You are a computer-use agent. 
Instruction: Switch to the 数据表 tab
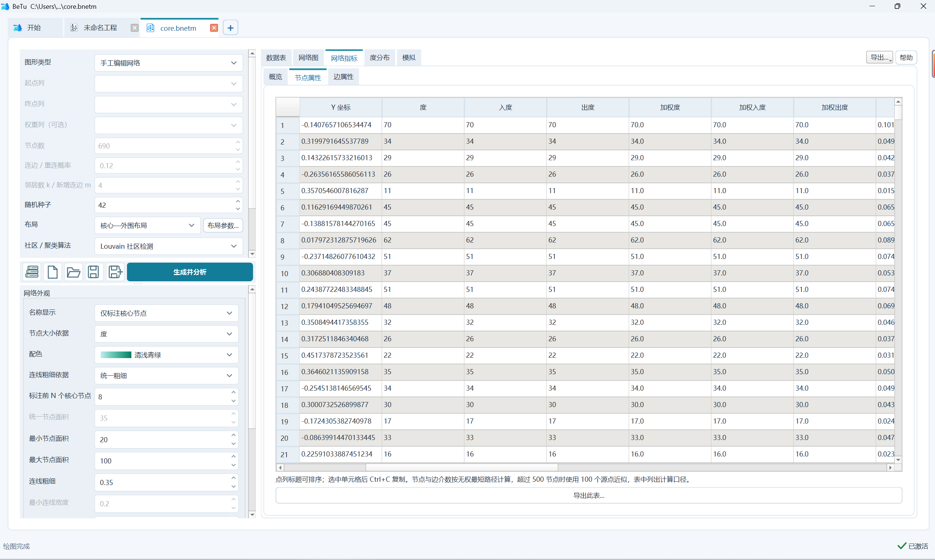pyautogui.click(x=276, y=58)
